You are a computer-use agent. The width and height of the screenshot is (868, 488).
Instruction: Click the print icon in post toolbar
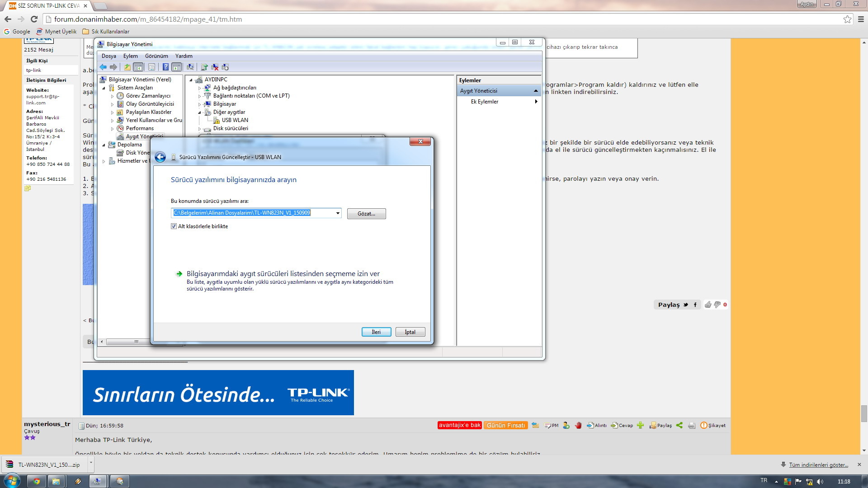[692, 425]
